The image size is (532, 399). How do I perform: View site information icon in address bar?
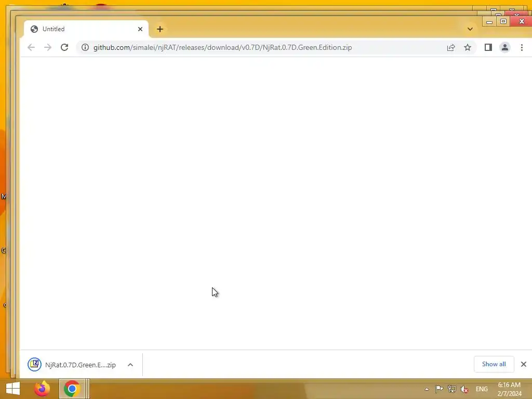pos(85,47)
